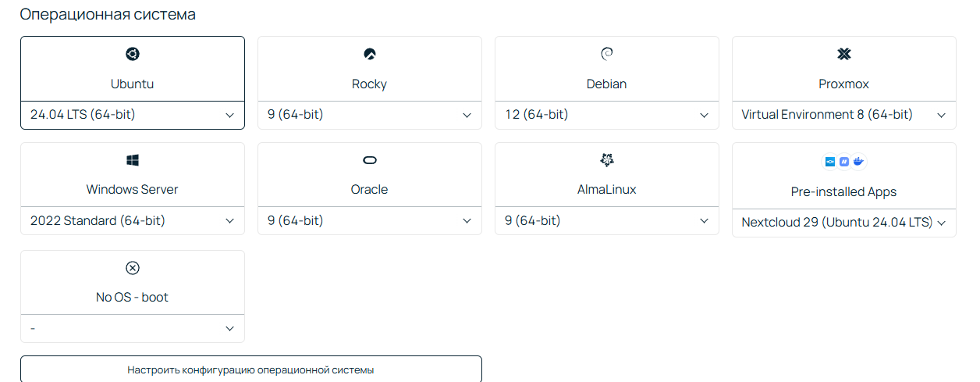Image resolution: width=980 pixels, height=382 pixels.
Task: Select the Ubuntu logo icon
Action: pyautogui.click(x=133, y=54)
